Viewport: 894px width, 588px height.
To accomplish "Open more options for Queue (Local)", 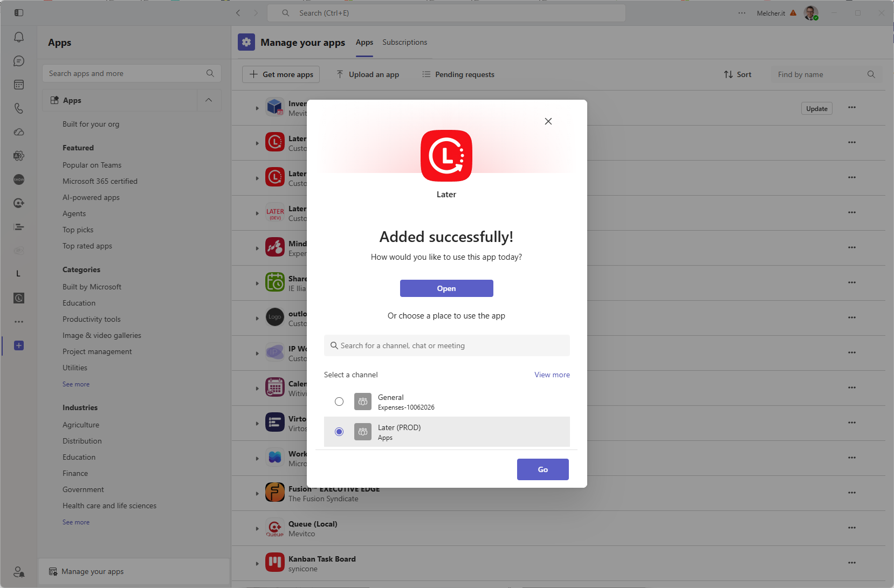I will (x=852, y=528).
